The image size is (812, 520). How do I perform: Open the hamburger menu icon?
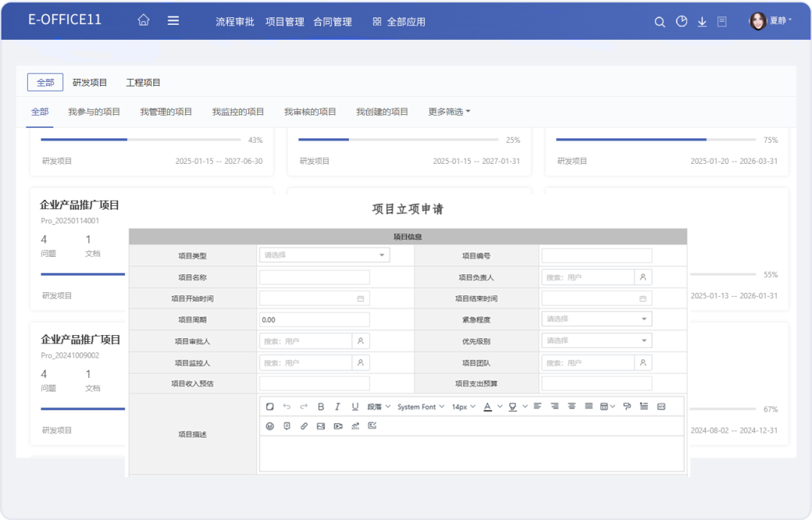173,21
